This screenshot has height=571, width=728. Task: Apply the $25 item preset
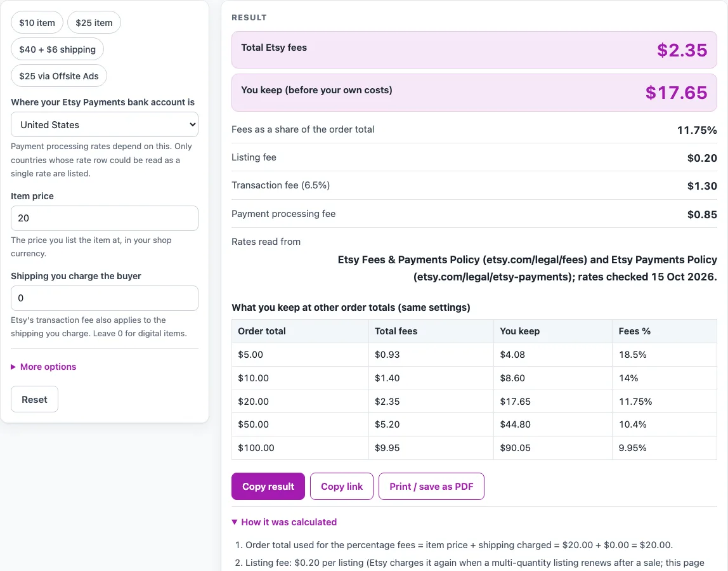(x=94, y=23)
